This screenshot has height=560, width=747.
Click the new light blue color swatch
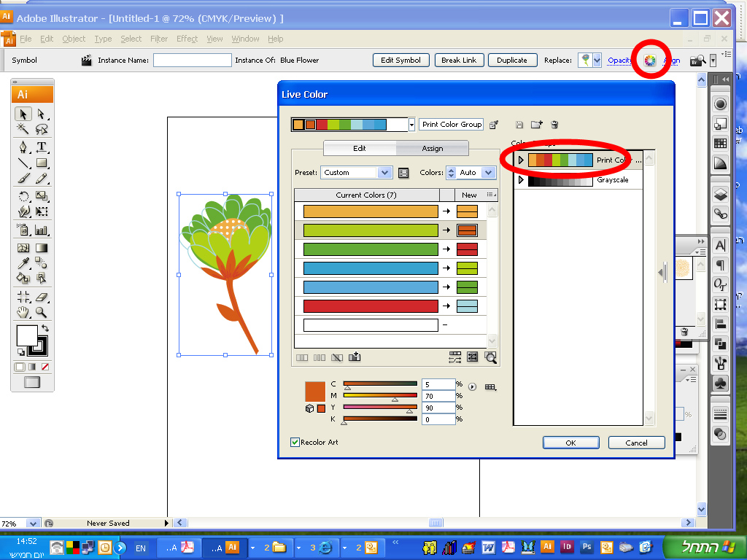[467, 306]
